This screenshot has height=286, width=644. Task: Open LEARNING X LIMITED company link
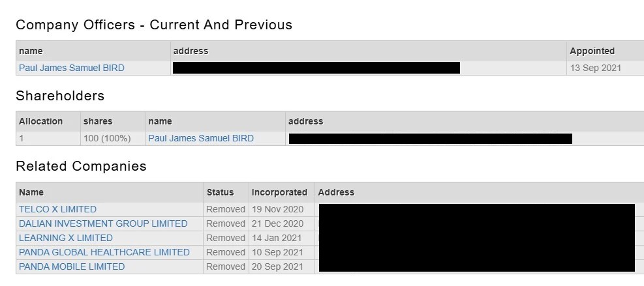click(x=66, y=238)
